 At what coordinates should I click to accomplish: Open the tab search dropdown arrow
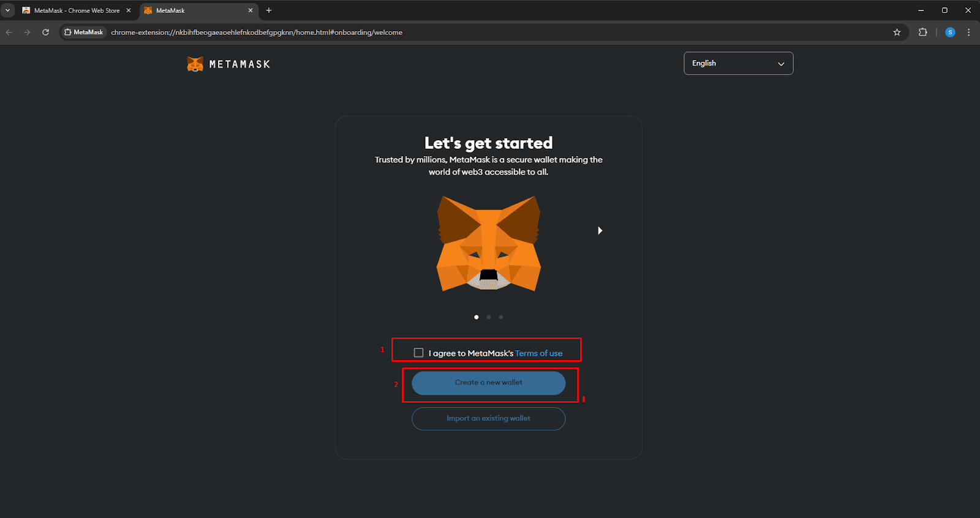(8, 10)
